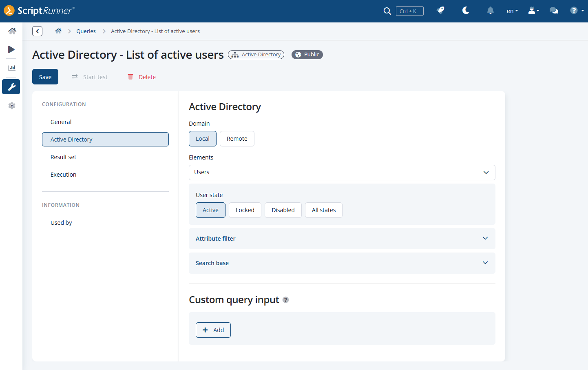Click the help icon beside Custom query input
The width and height of the screenshot is (588, 370).
point(286,300)
